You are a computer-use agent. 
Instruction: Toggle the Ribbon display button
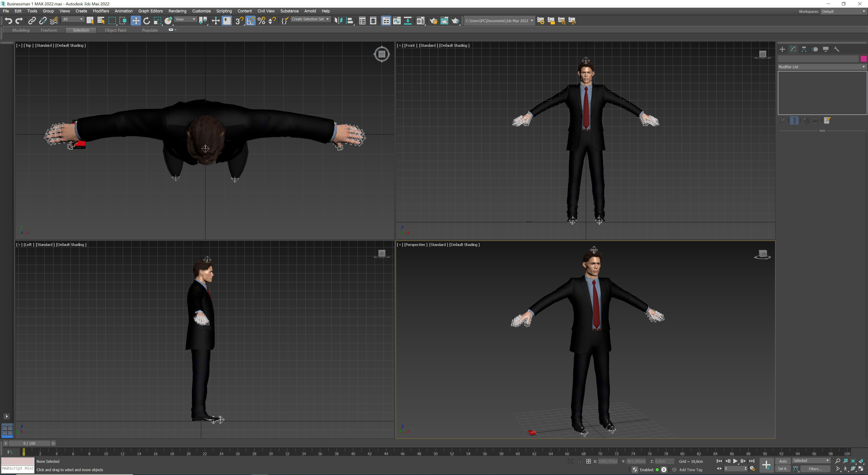coord(386,21)
